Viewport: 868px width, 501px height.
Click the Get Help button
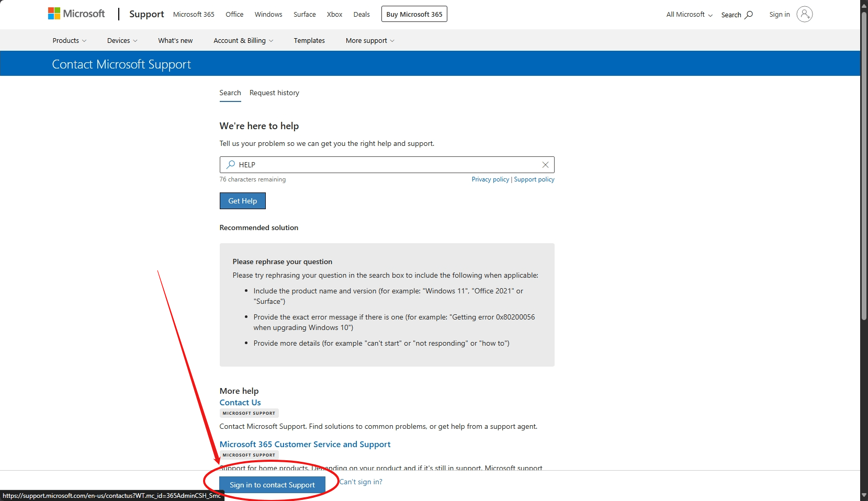coord(243,201)
